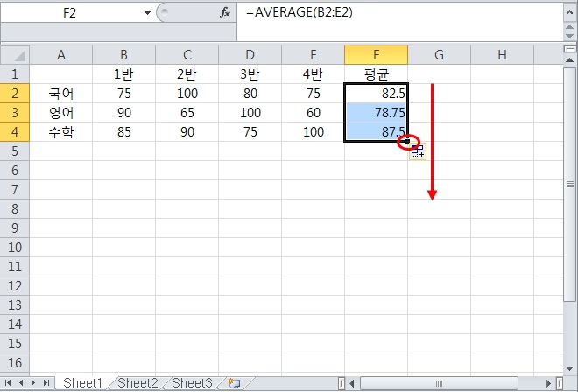Select row 10 header

point(15,248)
